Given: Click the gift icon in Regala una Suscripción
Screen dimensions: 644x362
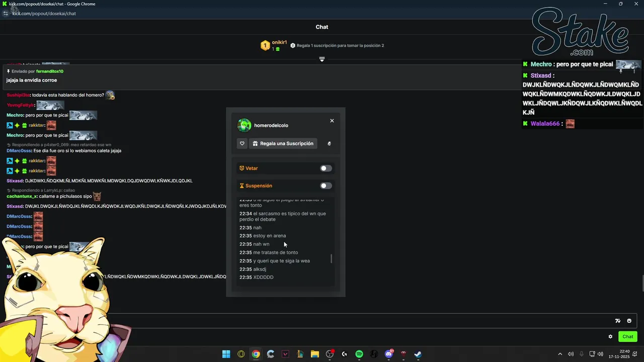Looking at the screenshot, I should pyautogui.click(x=255, y=144).
